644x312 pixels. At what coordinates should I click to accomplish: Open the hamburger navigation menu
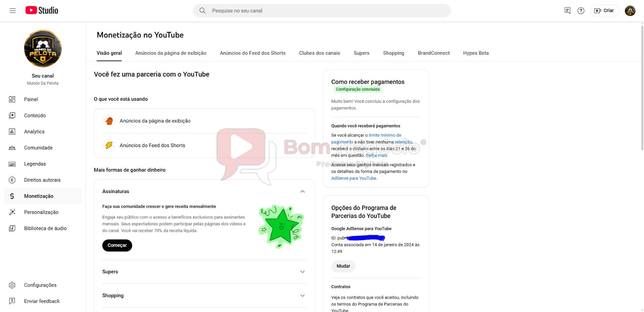12,10
